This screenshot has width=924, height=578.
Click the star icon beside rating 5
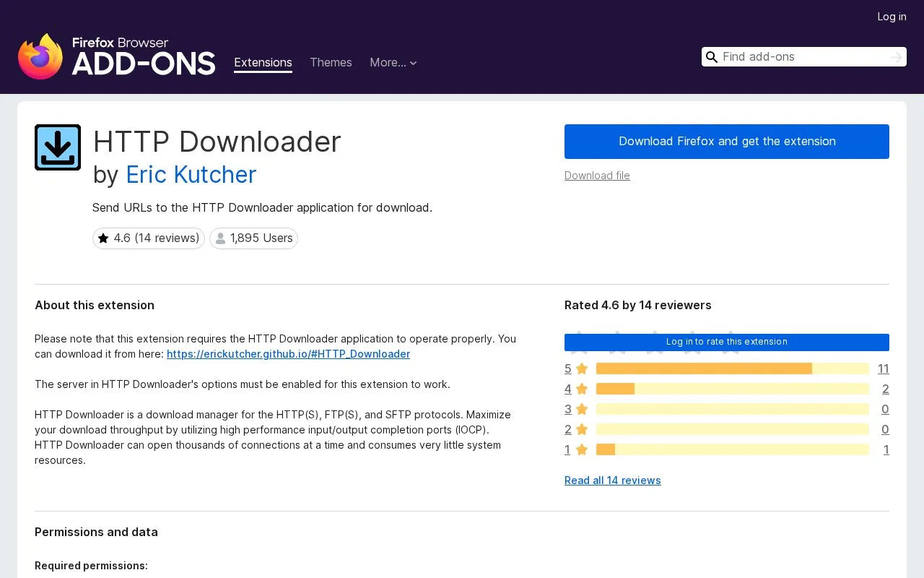(x=582, y=369)
